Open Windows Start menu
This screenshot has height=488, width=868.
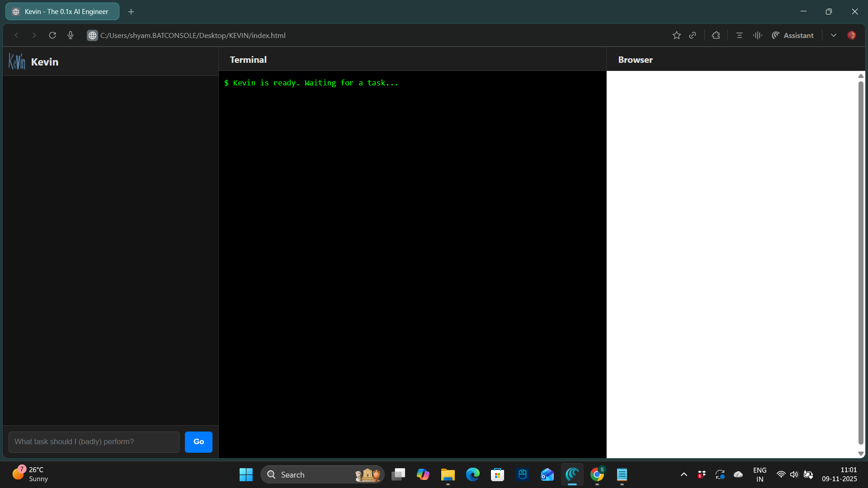coord(246,474)
